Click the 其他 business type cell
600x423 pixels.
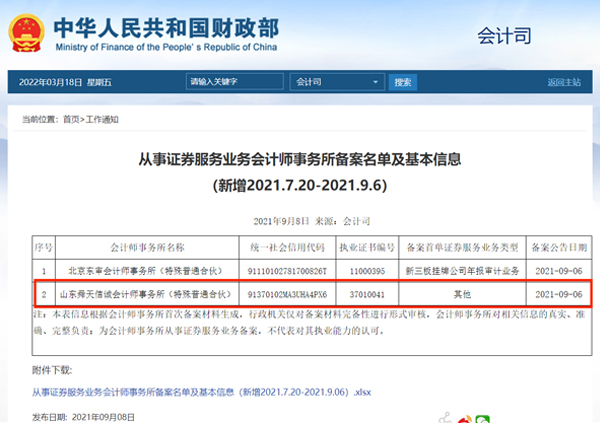click(x=462, y=294)
